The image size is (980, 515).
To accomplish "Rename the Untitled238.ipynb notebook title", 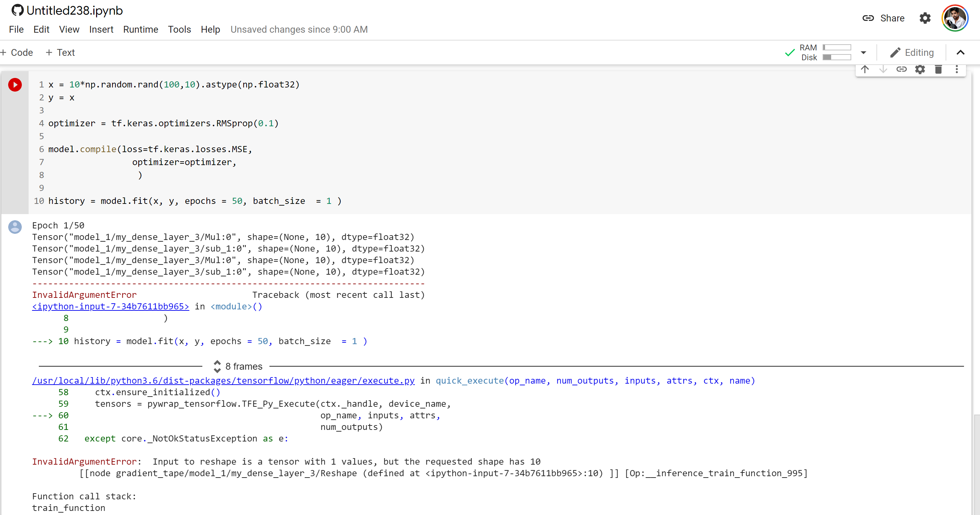I will pos(75,11).
